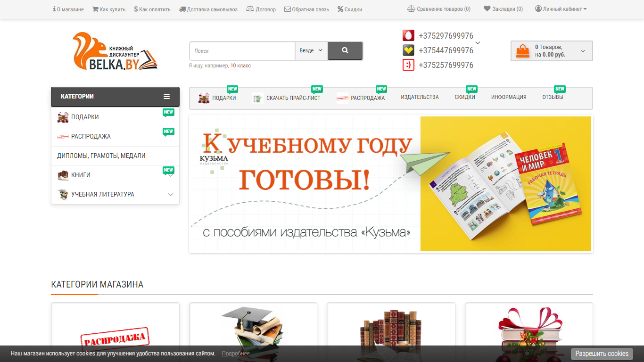
Task: Open Скидки in navigation bar
Action: tap(465, 97)
